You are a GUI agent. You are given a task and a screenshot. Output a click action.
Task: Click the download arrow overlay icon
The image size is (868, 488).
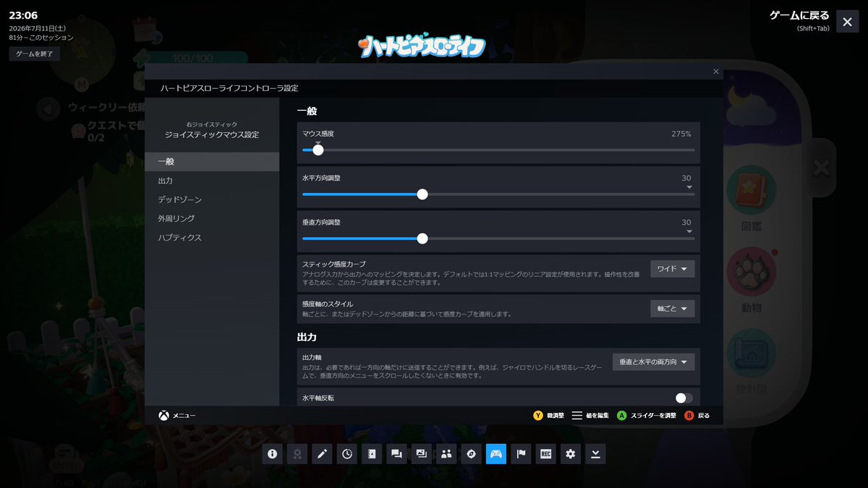click(595, 454)
